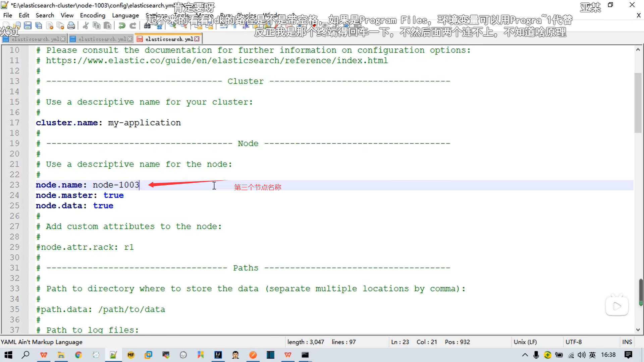Screen dimensions: 644x362
Task: Click the Cut scissors toolbar icon
Action: coord(86,25)
